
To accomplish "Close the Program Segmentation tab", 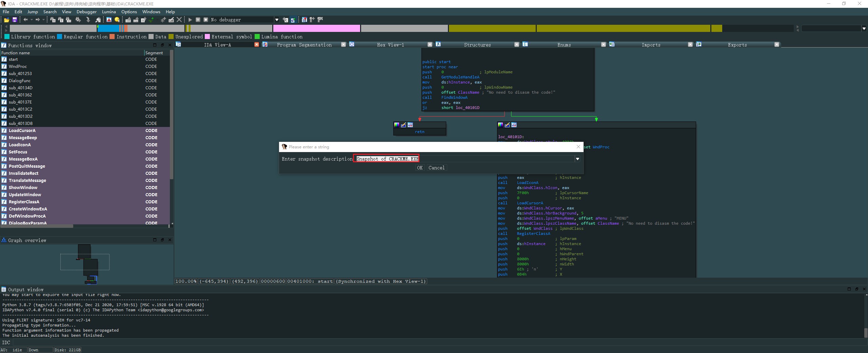I will pos(343,44).
